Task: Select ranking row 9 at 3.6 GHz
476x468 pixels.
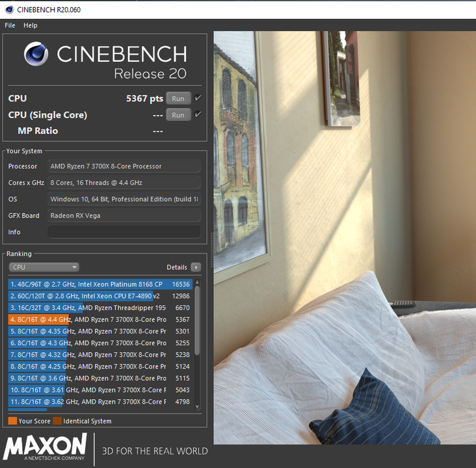Action: (100, 378)
